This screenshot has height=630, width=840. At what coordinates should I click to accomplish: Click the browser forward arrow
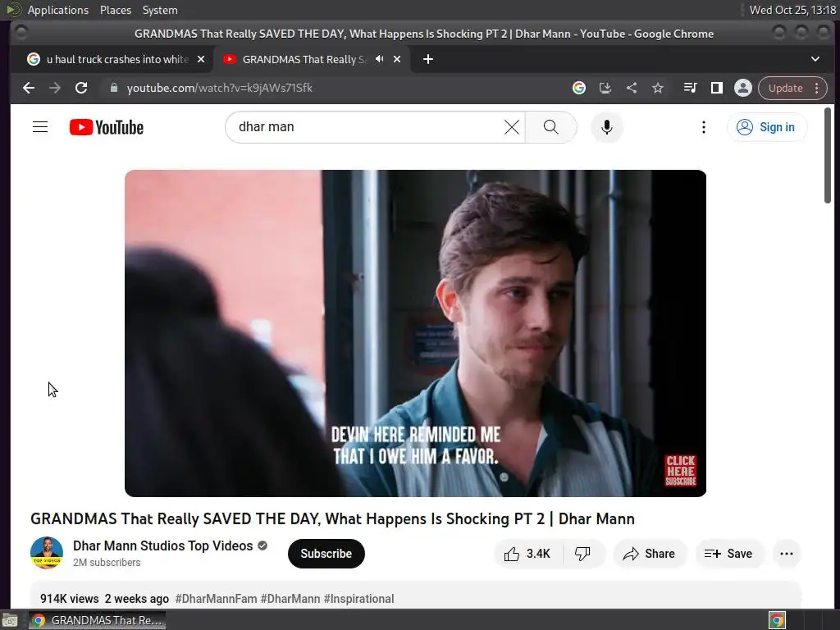coord(55,88)
